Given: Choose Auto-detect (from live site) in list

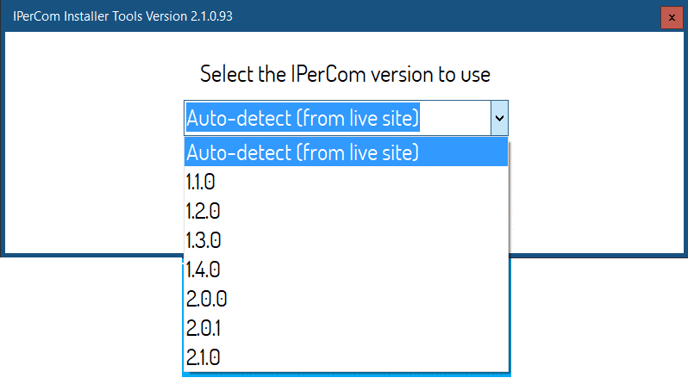Looking at the screenshot, I should coord(346,152).
